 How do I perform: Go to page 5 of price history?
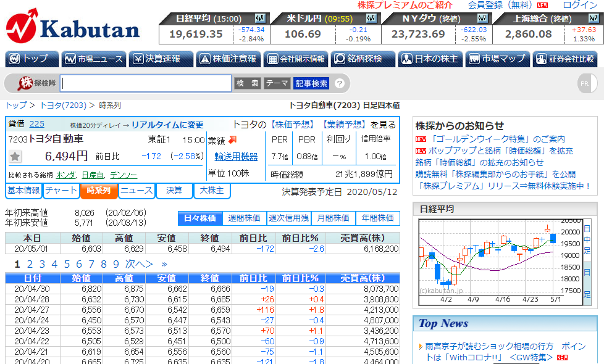coord(67,264)
